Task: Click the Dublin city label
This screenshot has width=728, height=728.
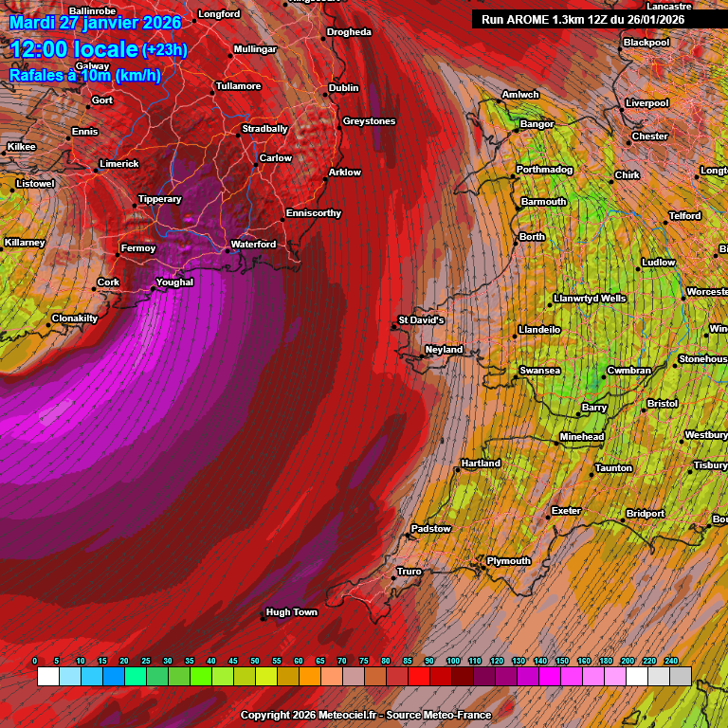Action: (x=343, y=88)
